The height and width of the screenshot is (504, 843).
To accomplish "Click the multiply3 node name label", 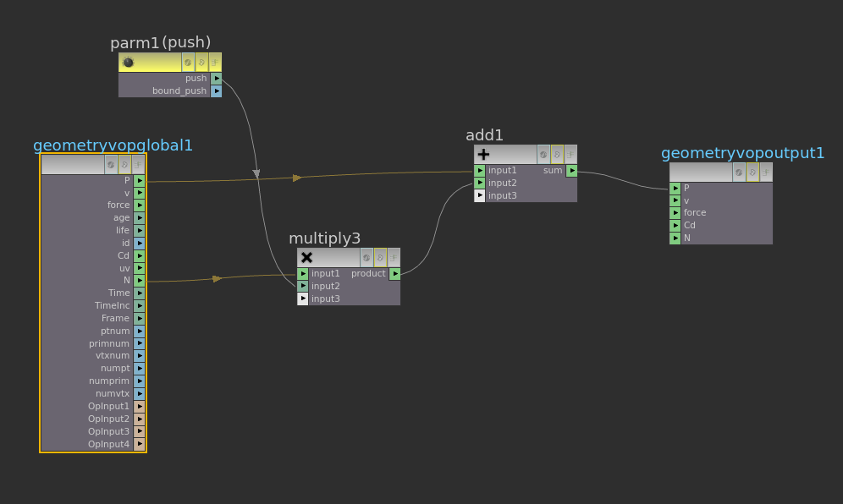I will pos(324,238).
